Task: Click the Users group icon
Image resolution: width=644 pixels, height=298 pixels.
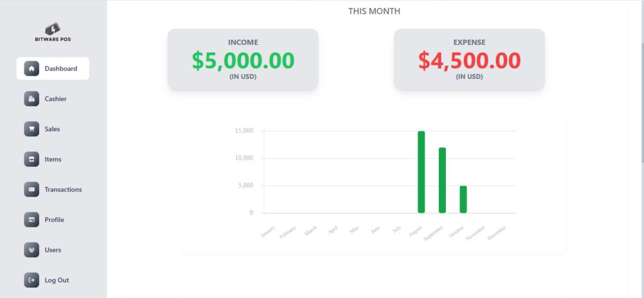Action: (x=31, y=250)
